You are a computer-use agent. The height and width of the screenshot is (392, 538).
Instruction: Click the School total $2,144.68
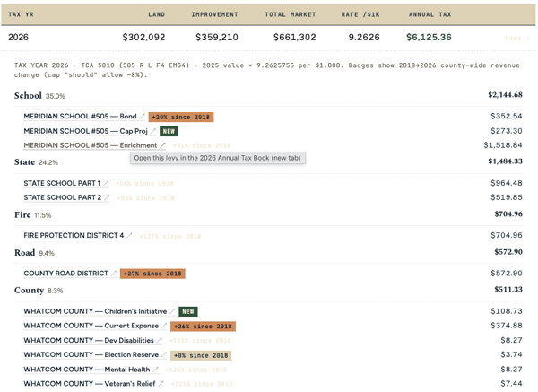click(505, 95)
